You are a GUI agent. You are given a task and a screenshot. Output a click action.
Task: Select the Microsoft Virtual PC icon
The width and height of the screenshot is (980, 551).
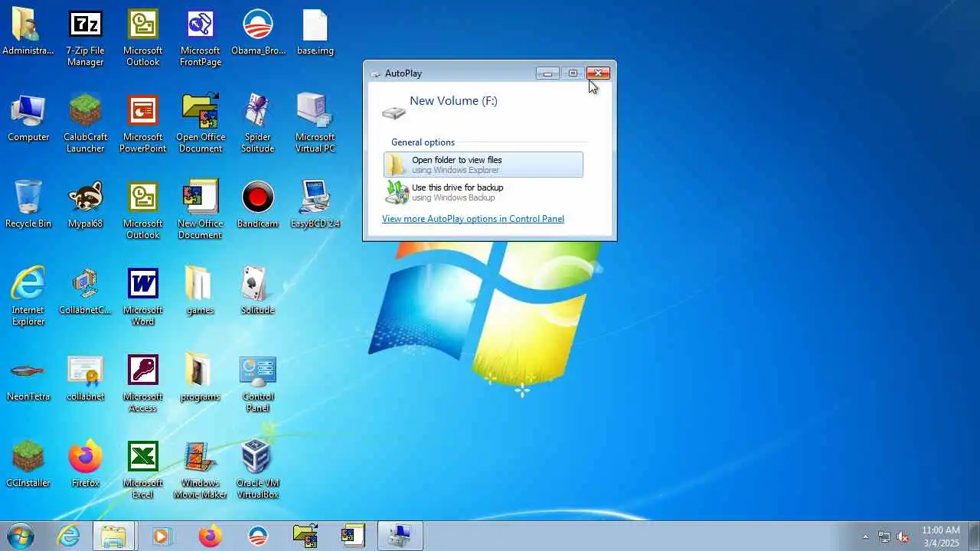pyautogui.click(x=315, y=124)
